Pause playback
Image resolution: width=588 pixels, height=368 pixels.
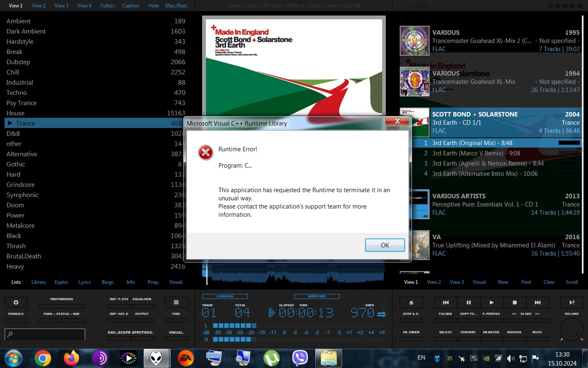click(x=469, y=303)
